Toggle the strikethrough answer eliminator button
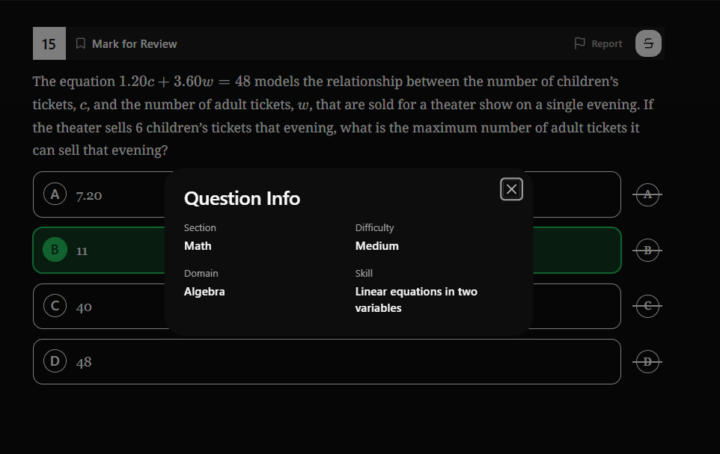The width and height of the screenshot is (720, 454). coord(648,44)
